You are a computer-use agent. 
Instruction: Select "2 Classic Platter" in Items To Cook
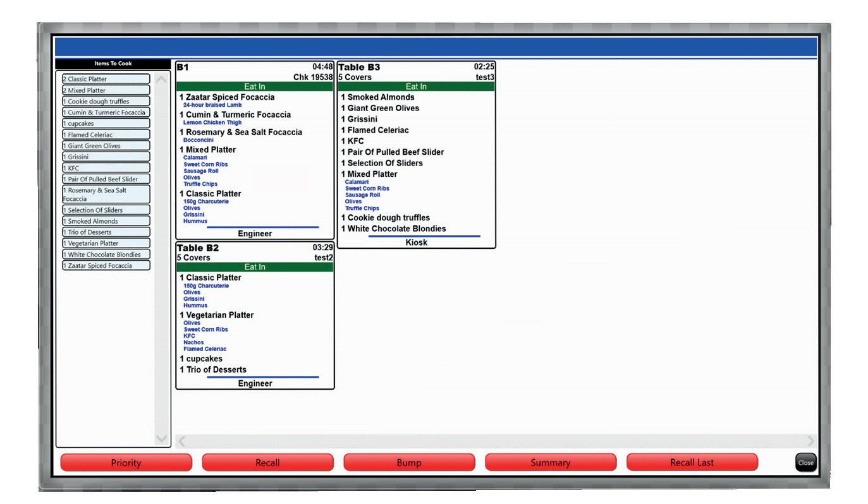coord(106,79)
